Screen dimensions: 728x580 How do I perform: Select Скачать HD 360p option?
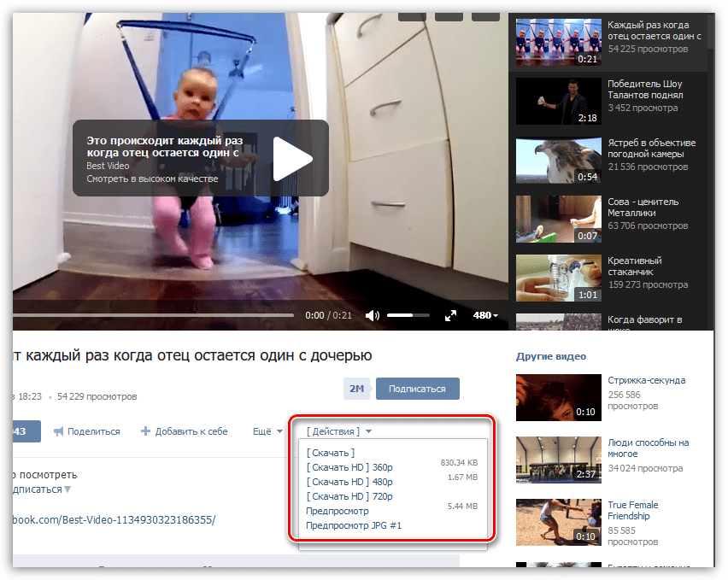pyautogui.click(x=349, y=466)
